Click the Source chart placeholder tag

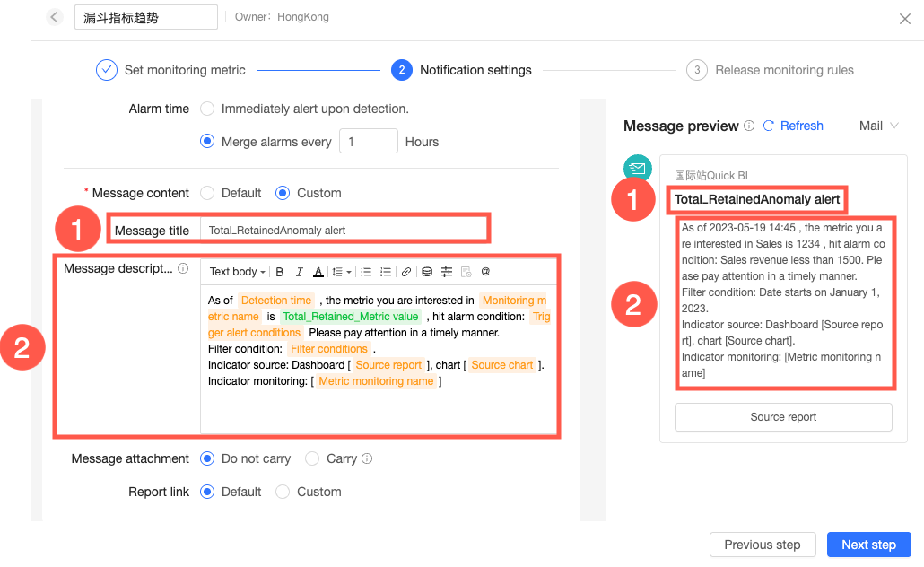coord(502,365)
